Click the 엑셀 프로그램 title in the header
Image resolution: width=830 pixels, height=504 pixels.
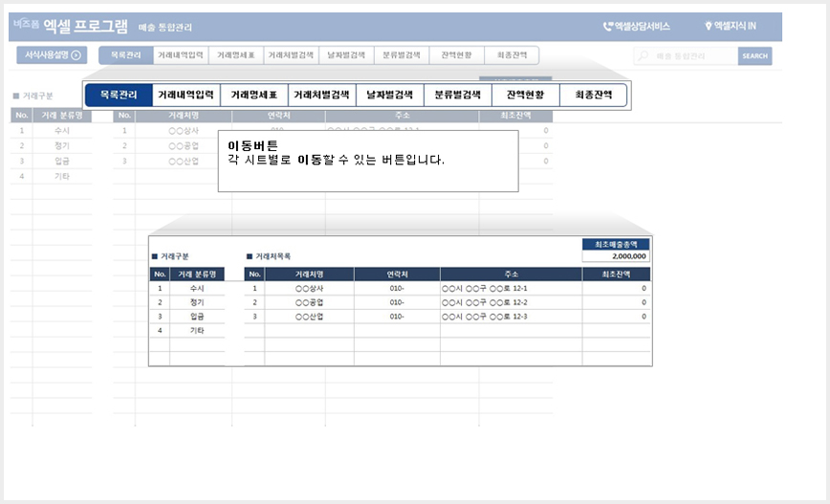tap(85, 26)
